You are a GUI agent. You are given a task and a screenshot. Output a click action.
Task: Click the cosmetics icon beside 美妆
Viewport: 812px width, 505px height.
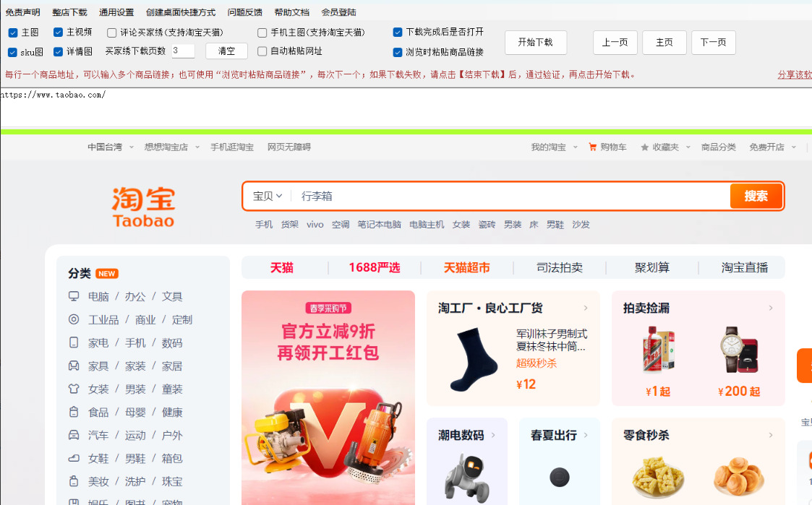click(74, 481)
